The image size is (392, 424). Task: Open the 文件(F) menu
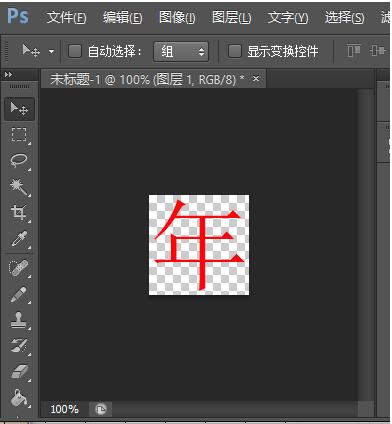(x=66, y=17)
